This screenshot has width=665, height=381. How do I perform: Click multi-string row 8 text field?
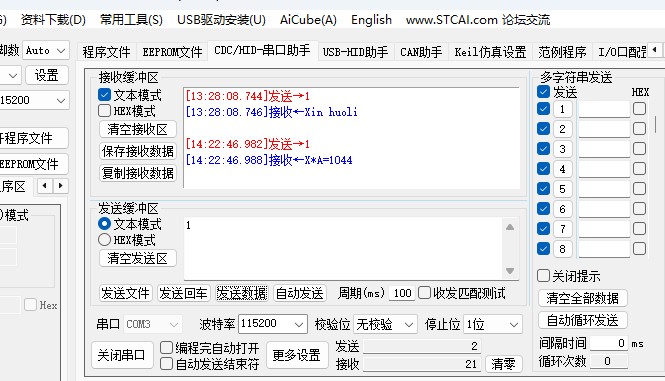tap(604, 249)
